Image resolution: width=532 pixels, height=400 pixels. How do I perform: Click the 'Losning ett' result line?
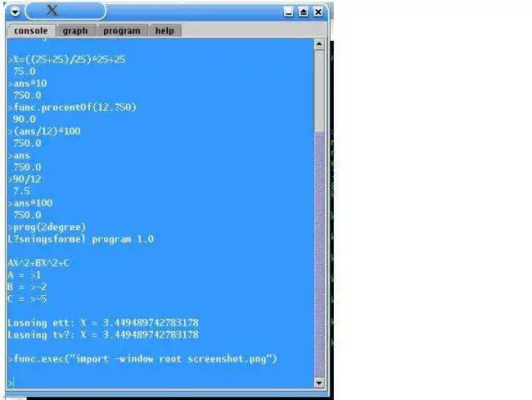pyautogui.click(x=103, y=322)
